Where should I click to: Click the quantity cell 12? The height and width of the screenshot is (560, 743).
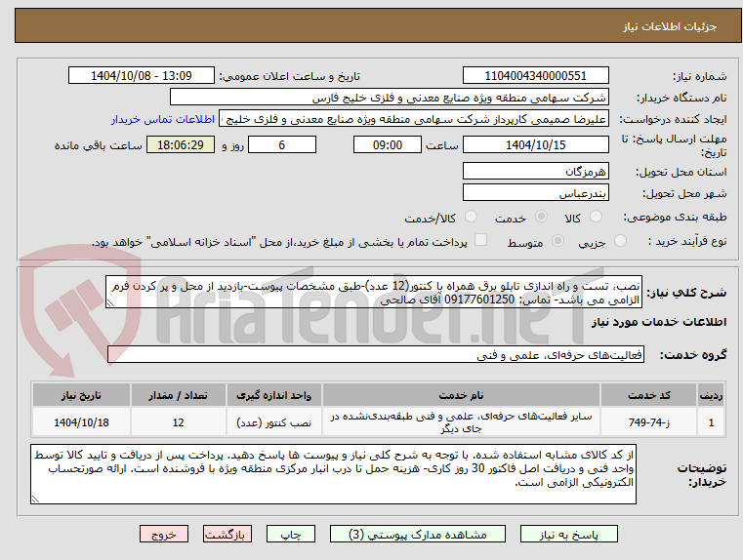178,421
